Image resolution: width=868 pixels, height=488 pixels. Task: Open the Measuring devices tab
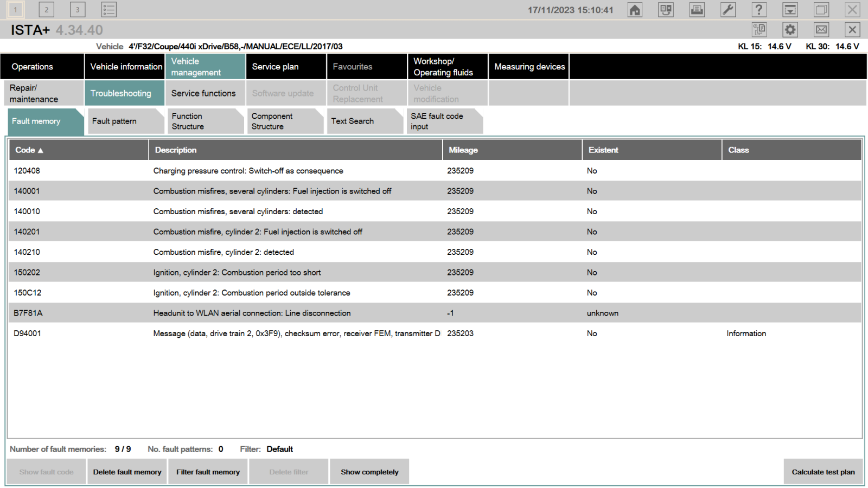(x=529, y=67)
